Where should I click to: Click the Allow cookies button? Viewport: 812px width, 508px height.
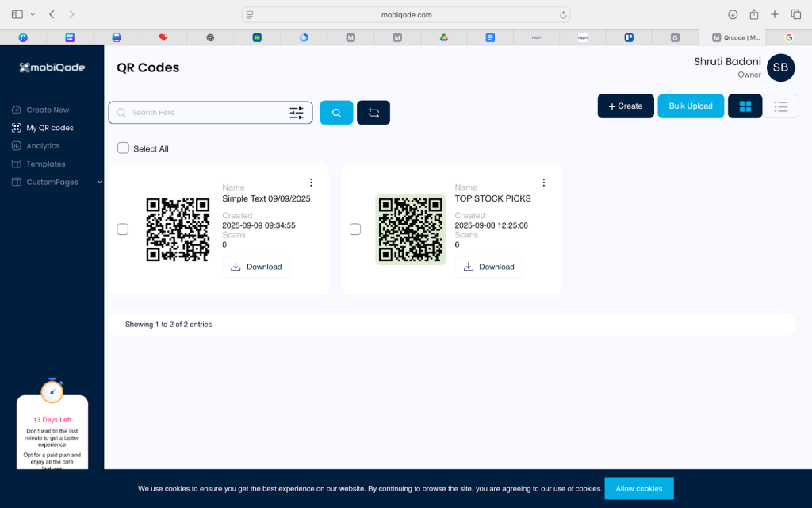pos(639,489)
